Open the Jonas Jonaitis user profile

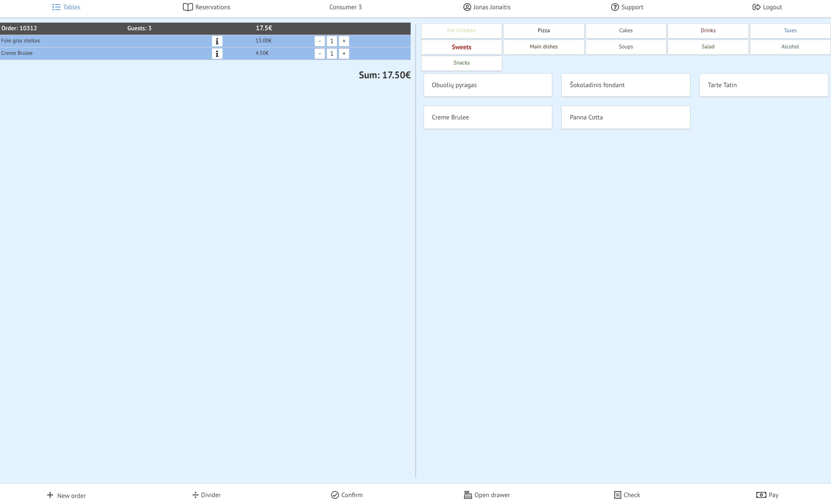click(487, 7)
